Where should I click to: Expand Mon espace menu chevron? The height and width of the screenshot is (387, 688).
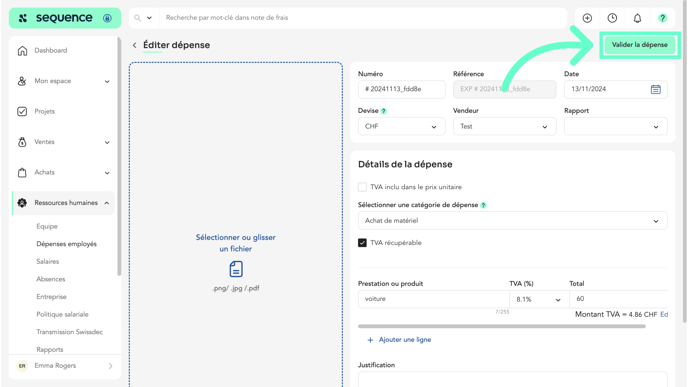click(107, 82)
